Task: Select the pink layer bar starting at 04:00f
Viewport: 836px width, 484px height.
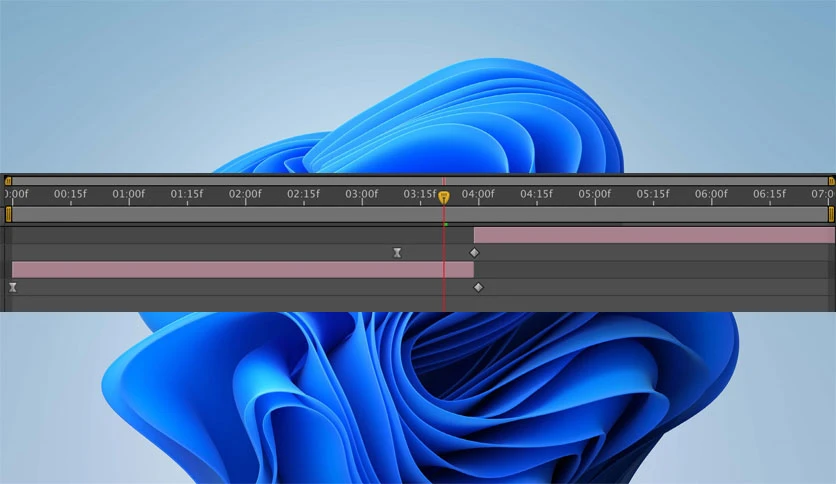Action: [654, 235]
